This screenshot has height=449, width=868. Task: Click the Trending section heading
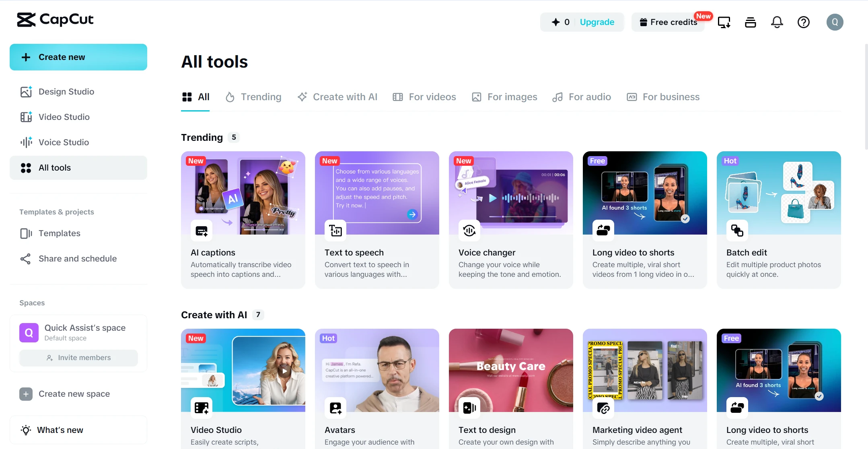pos(202,138)
